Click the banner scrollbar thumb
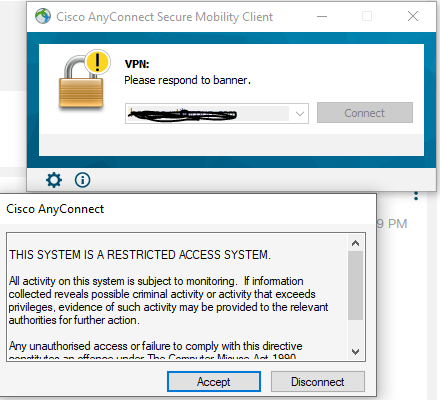Image resolution: width=440 pixels, height=400 pixels. click(355, 285)
